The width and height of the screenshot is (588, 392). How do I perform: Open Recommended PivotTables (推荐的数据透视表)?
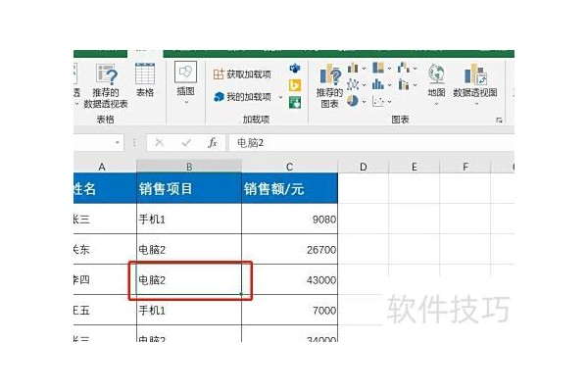click(106, 86)
